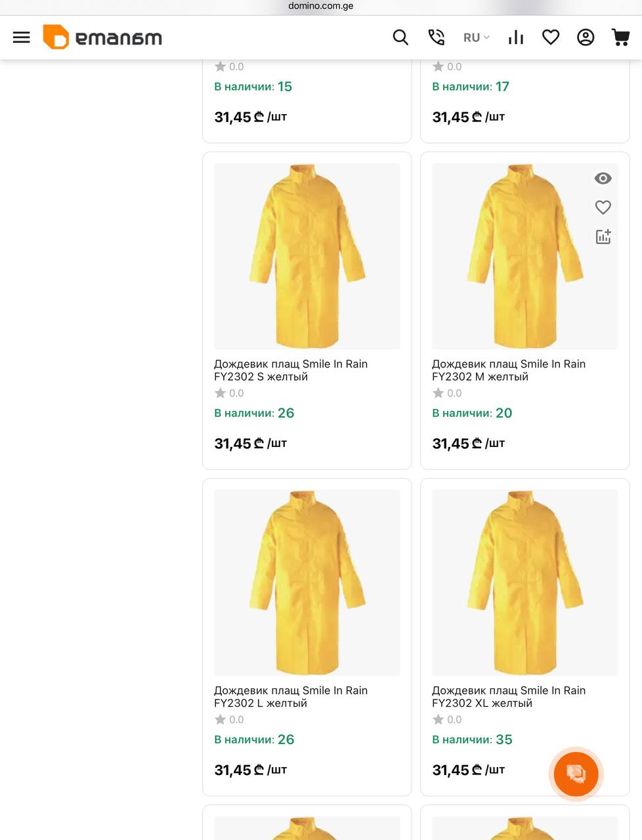
Task: Click the S size raincoat image
Action: 307,256
